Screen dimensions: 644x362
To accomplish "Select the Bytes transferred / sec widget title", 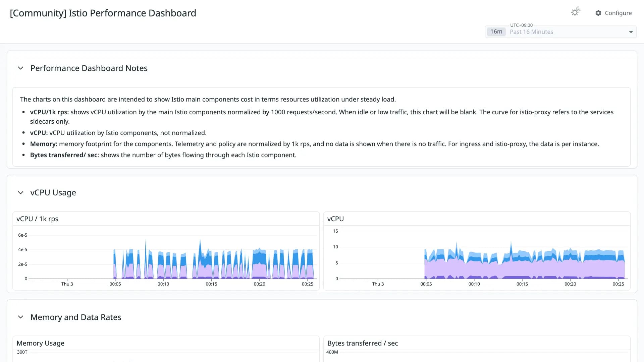I will (363, 343).
